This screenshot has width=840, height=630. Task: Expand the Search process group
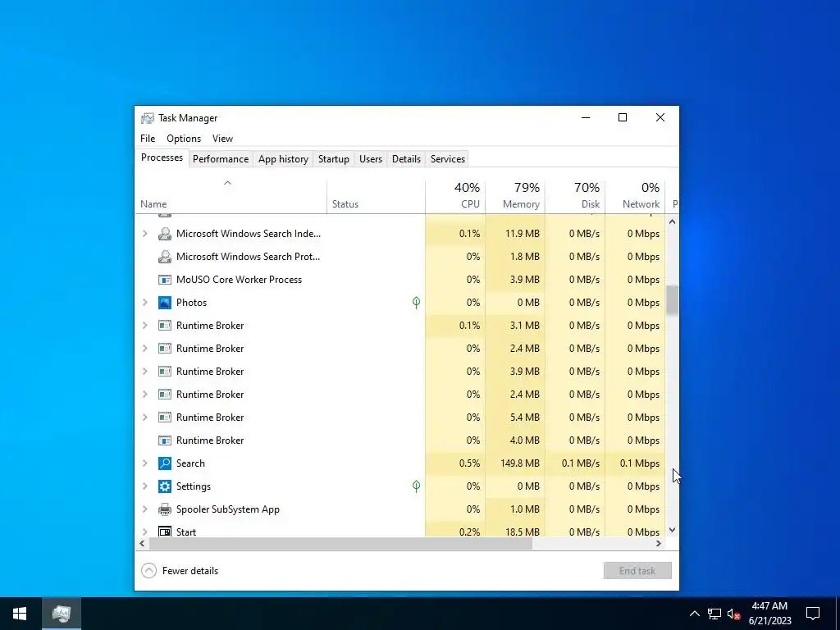click(x=144, y=463)
